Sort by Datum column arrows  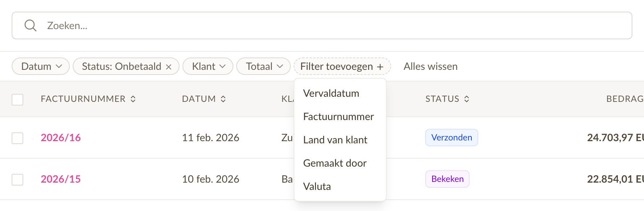[223, 99]
